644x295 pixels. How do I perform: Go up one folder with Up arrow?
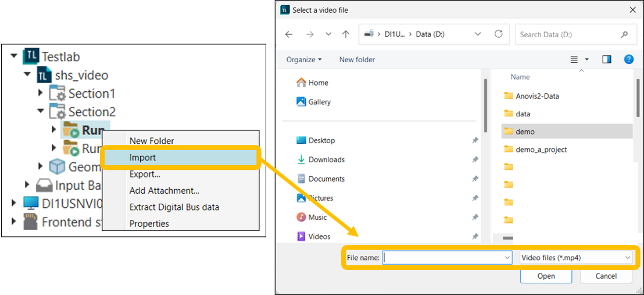point(346,34)
